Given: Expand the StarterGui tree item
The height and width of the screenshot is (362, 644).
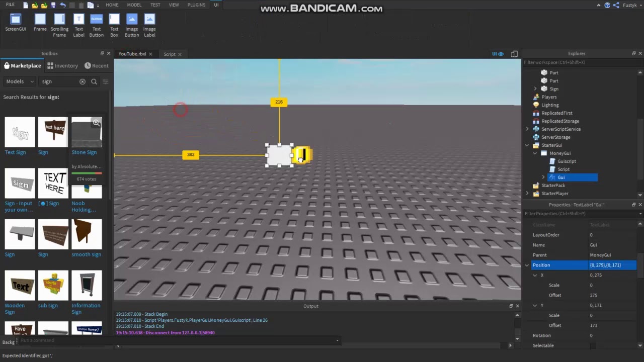Looking at the screenshot, I should click(x=527, y=145).
